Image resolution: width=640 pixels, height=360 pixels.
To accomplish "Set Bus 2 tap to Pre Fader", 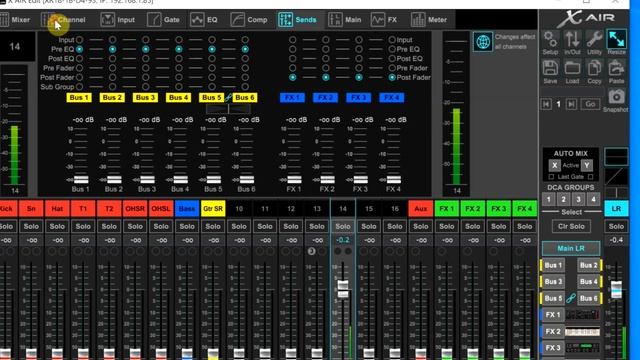I will pos(113,68).
